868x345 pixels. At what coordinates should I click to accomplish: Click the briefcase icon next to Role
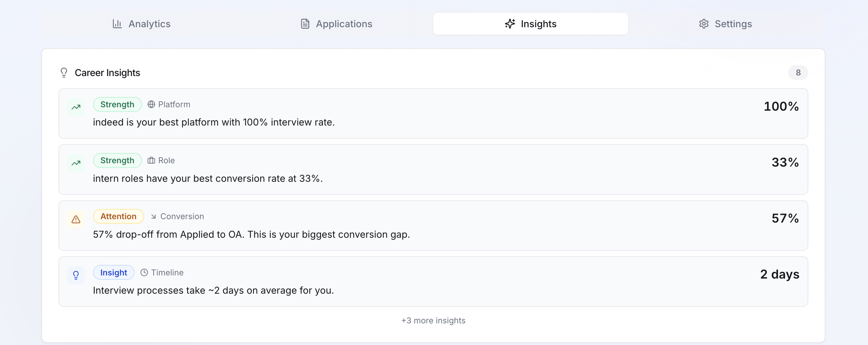pyautogui.click(x=151, y=160)
